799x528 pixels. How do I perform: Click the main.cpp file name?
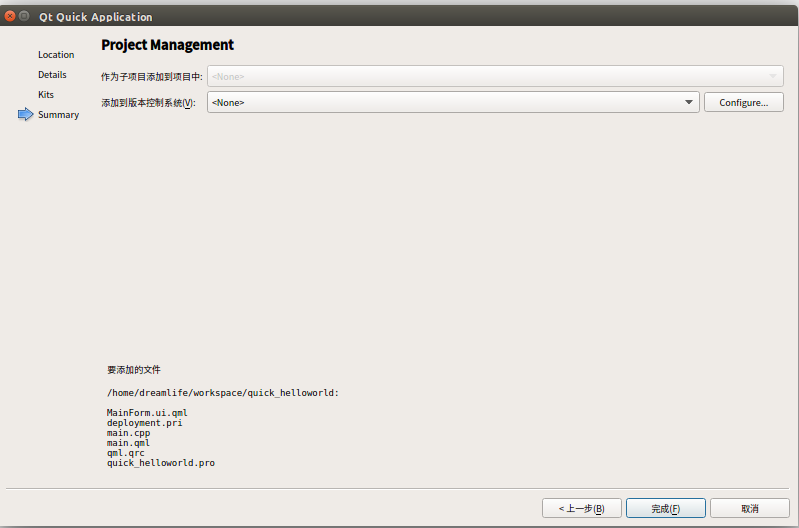(128, 433)
